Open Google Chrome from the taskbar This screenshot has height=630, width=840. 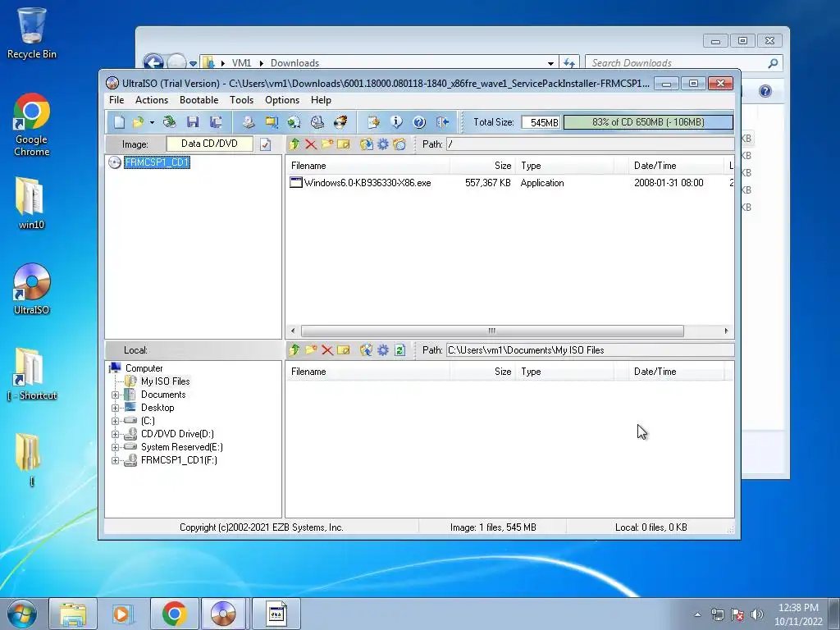click(x=174, y=614)
